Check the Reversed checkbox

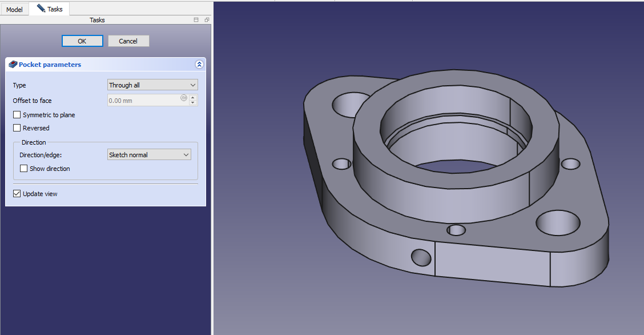tap(17, 128)
